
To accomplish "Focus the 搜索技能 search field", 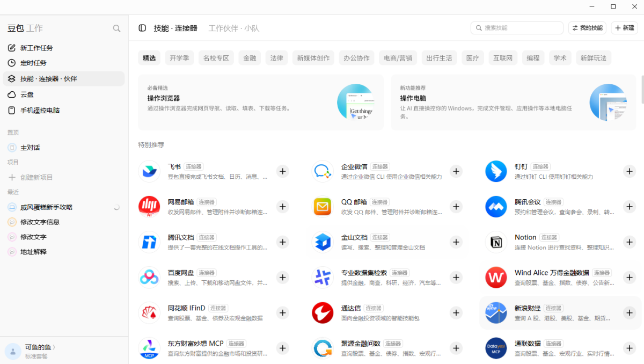I will click(517, 28).
